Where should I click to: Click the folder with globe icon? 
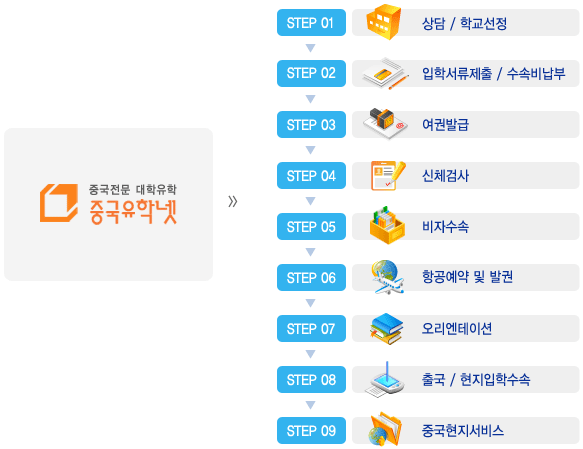(385, 429)
